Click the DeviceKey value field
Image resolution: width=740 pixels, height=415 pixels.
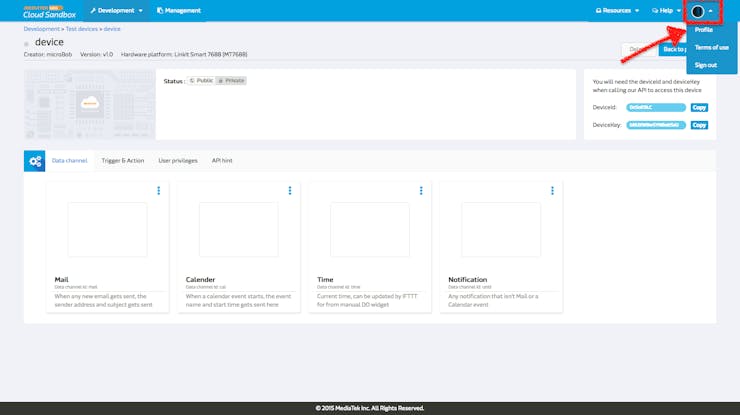tap(656, 125)
